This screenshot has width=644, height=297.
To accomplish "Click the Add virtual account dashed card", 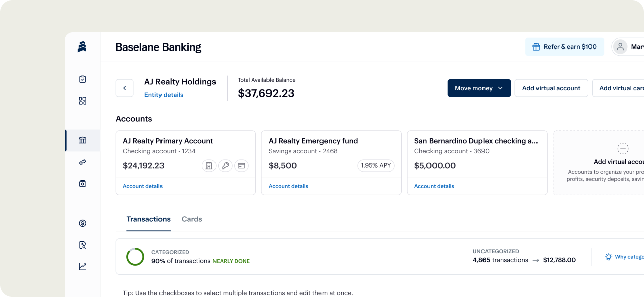I will tap(599, 163).
